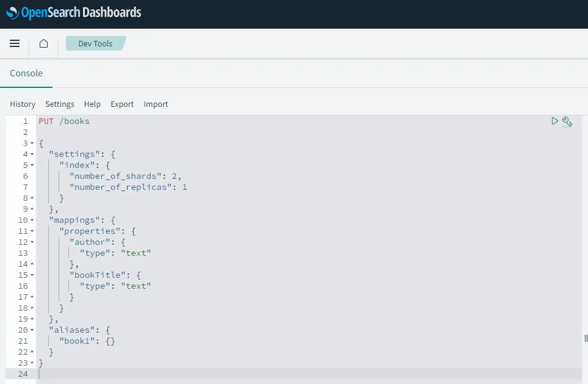Click line number 13 in the gutter
Image resolution: width=588 pixels, height=384 pixels.
point(23,253)
